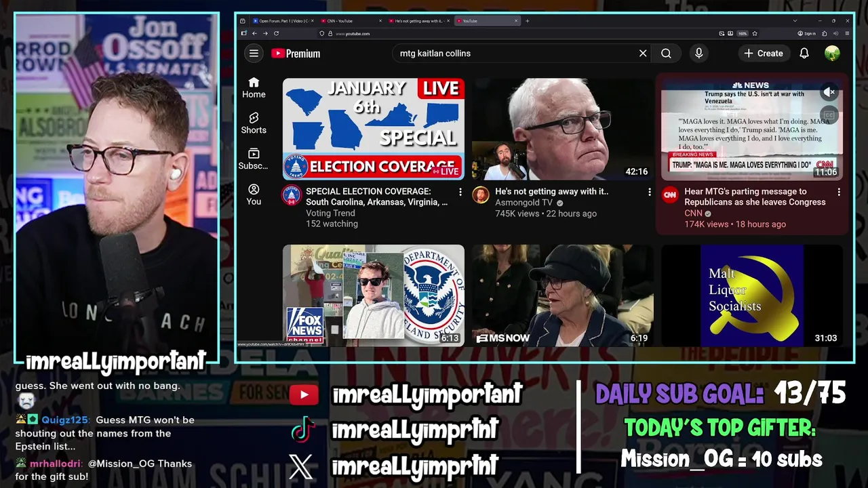Image resolution: width=868 pixels, height=488 pixels.
Task: Toggle captions on the CNN preview
Action: 829,115
